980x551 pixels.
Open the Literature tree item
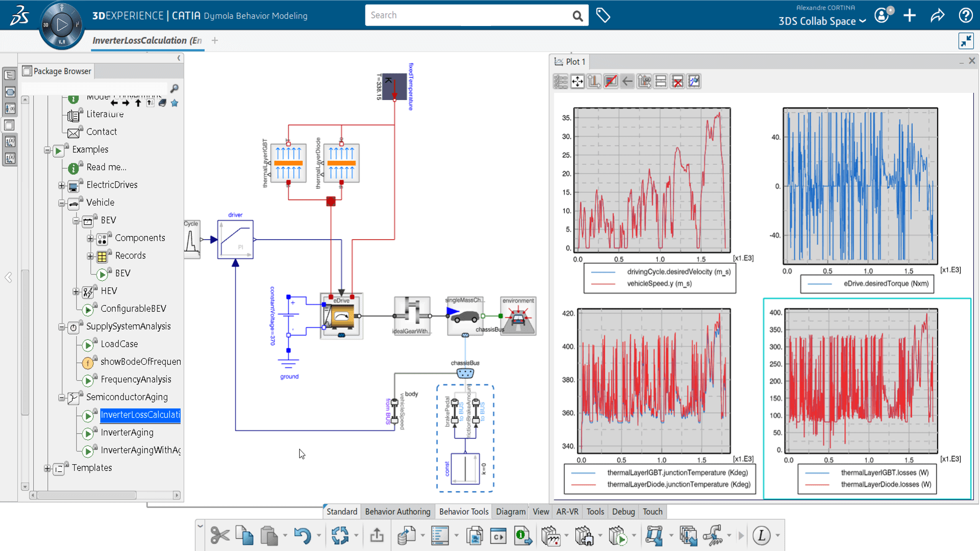coord(105,114)
